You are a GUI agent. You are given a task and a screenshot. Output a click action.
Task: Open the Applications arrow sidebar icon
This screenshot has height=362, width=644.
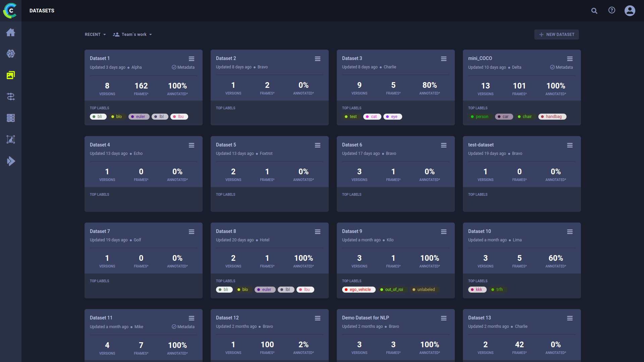tap(11, 161)
